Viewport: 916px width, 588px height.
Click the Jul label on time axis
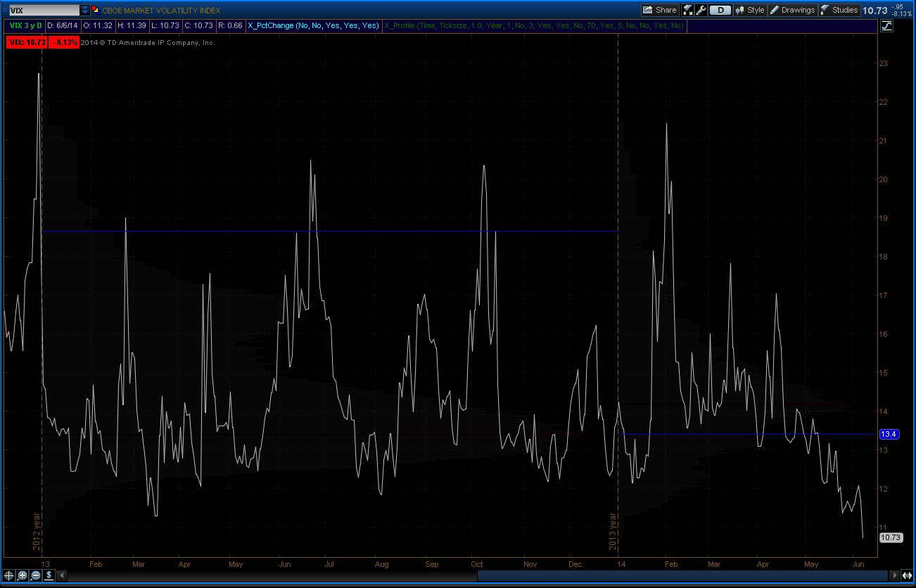pos(329,564)
